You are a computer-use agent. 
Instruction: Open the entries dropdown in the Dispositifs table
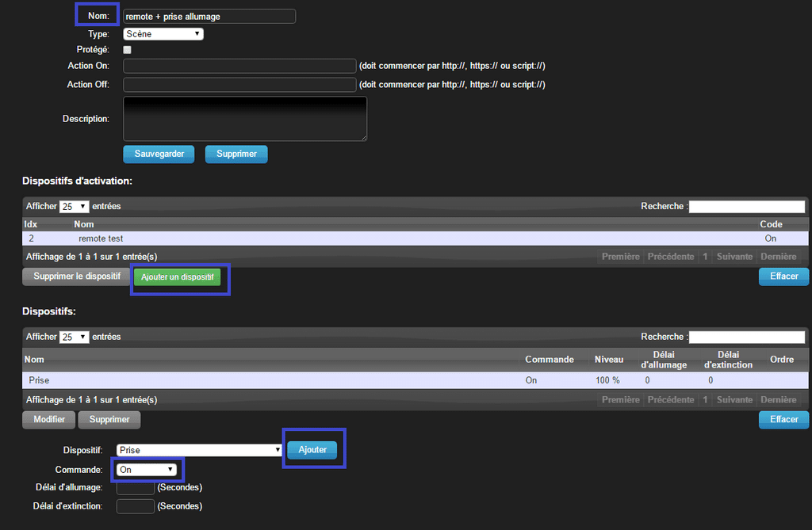pyautogui.click(x=74, y=336)
